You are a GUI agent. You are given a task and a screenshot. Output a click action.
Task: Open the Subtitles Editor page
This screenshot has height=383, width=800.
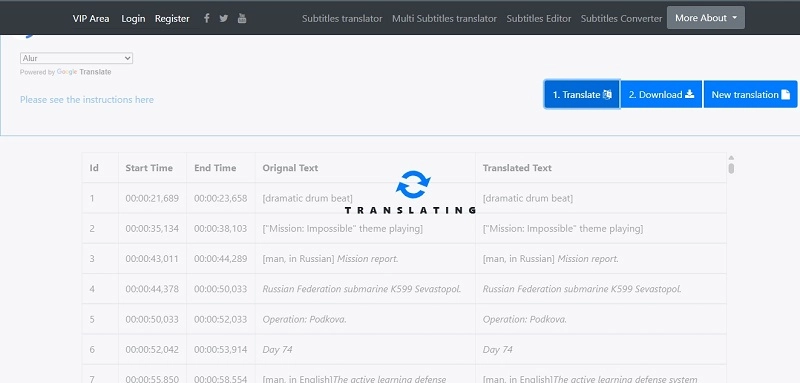(539, 18)
